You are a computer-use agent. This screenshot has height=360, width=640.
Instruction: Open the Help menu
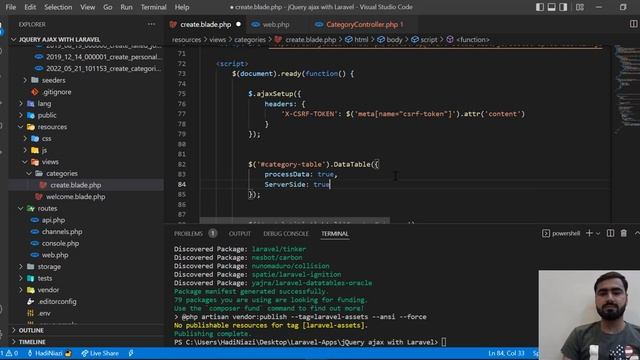182,7
